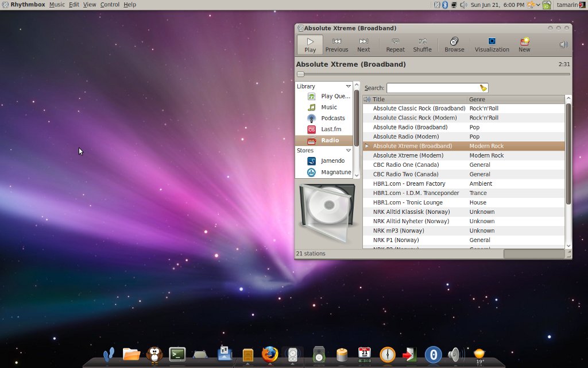Viewport: 588px width, 368px height.
Task: Click the network connection tray icon
Action: [x=454, y=5]
